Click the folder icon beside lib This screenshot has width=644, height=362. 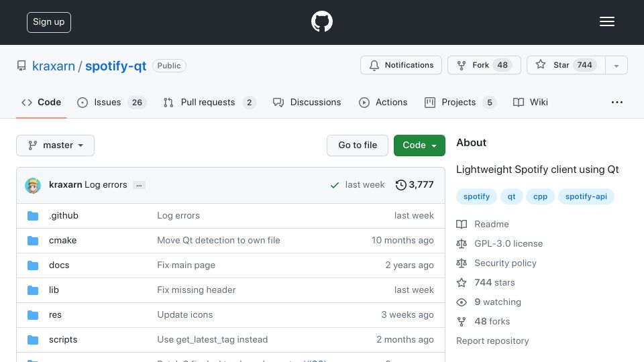point(33,290)
